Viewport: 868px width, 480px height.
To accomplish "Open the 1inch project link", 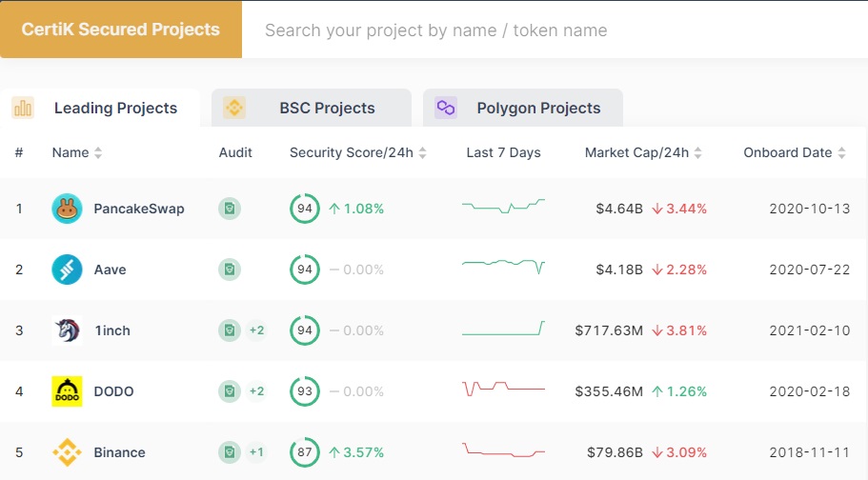I will [112, 330].
